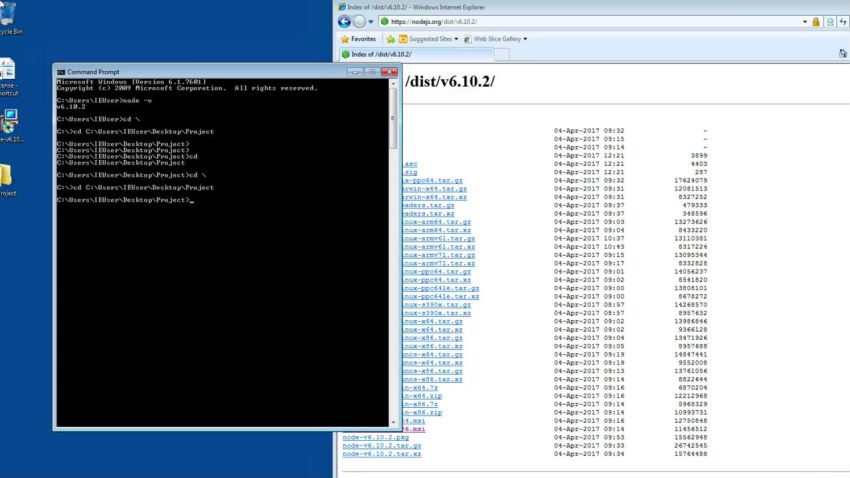The image size is (850, 478).
Task: Click the green site icon in address bar
Action: coord(384,22)
